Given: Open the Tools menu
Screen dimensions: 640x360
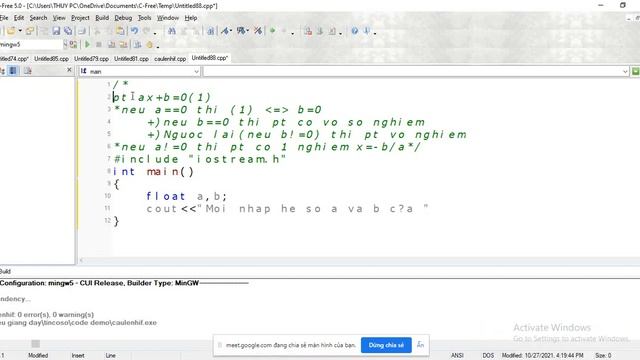Looking at the screenshot, I should click(x=144, y=18).
